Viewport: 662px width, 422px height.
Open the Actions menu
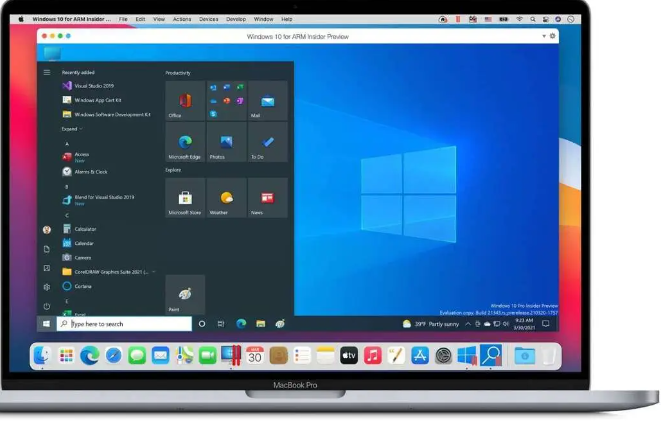[x=182, y=19]
